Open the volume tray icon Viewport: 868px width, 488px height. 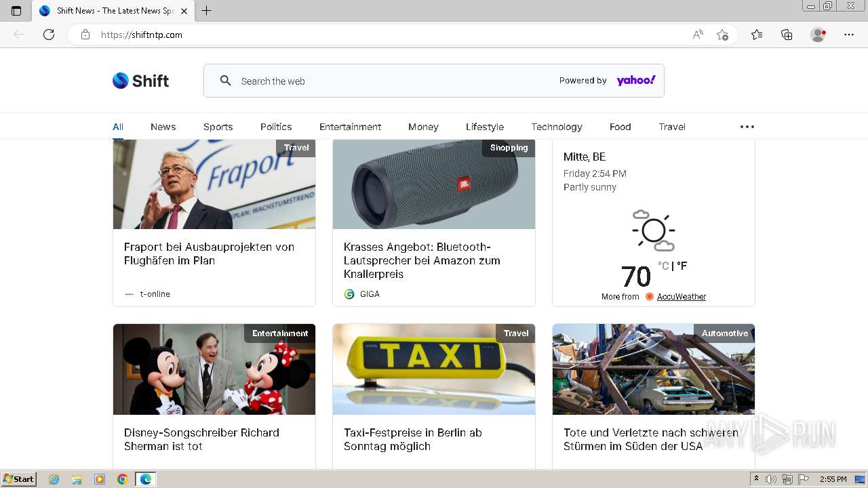(771, 479)
